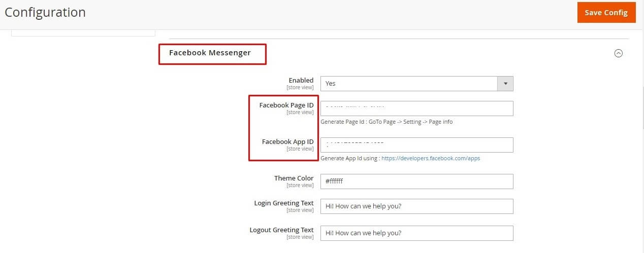This screenshot has width=644, height=253.
Task: Click the Facebook Page ID input field
Action: click(x=416, y=109)
